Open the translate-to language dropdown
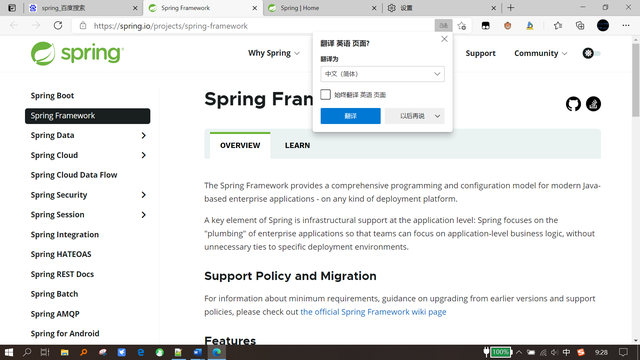This screenshot has width=640, height=360. click(x=382, y=74)
